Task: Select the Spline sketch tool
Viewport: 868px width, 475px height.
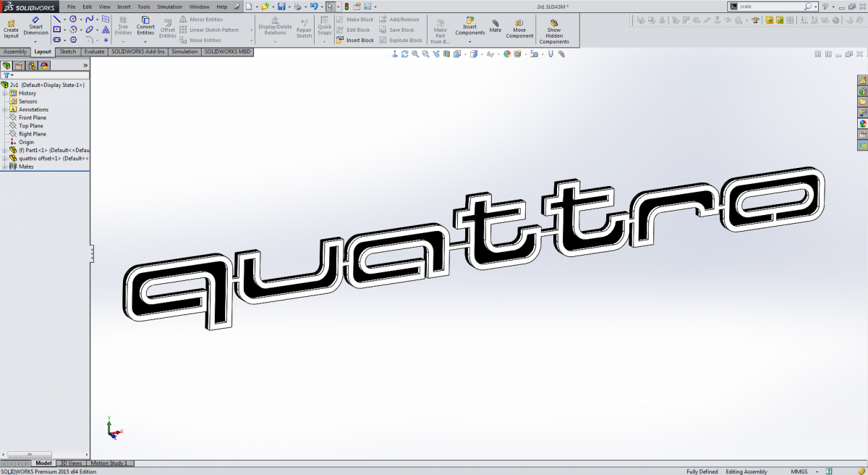Action: click(90, 19)
